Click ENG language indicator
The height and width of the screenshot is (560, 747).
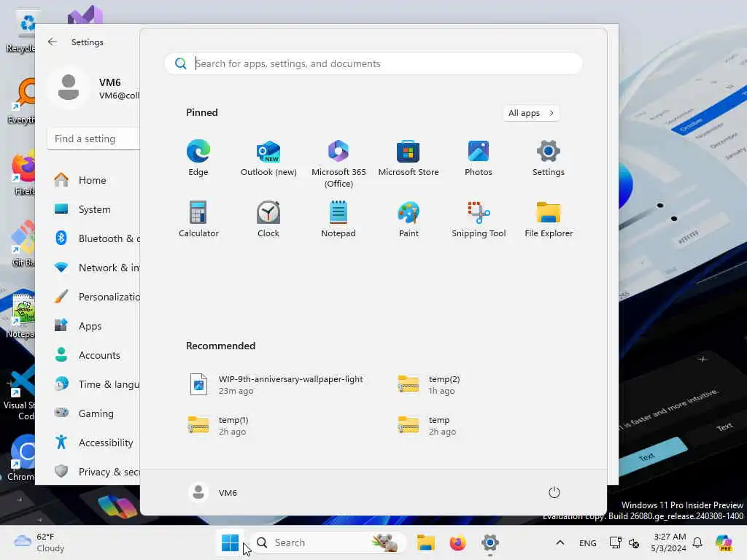[x=587, y=542]
